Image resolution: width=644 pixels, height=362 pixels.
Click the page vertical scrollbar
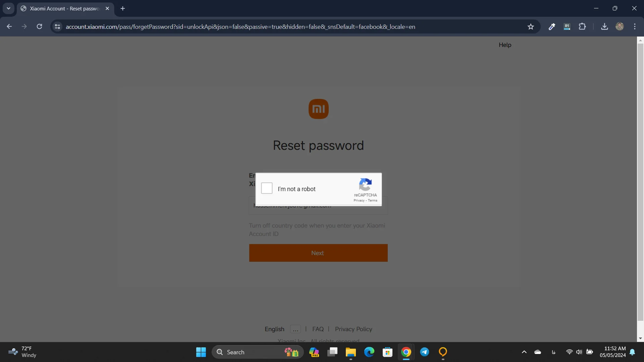click(x=640, y=181)
